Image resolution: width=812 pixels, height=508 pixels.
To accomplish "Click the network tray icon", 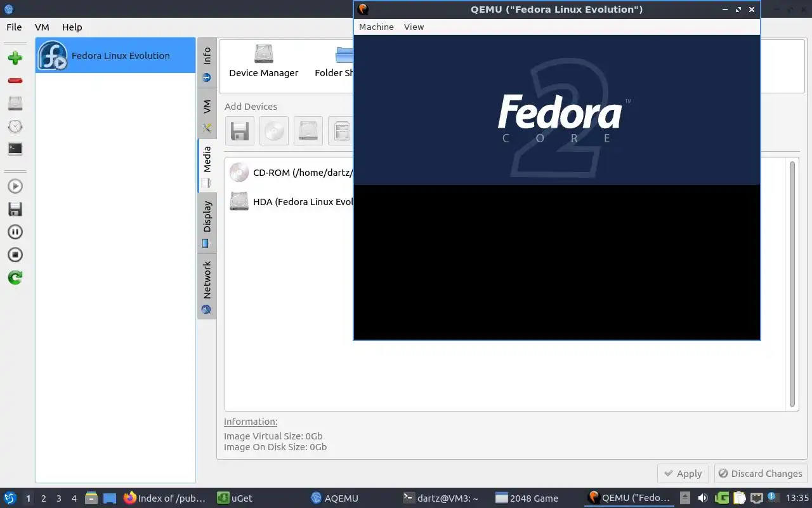I will tap(756, 498).
